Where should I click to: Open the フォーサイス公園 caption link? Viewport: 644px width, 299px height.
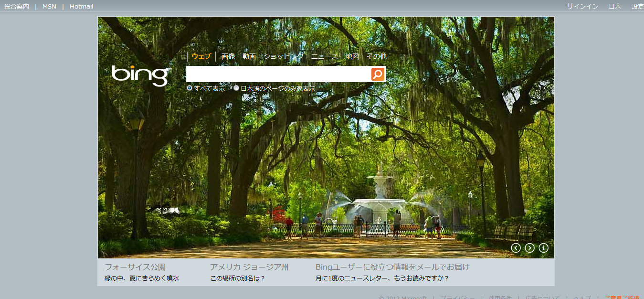pyautogui.click(x=135, y=267)
